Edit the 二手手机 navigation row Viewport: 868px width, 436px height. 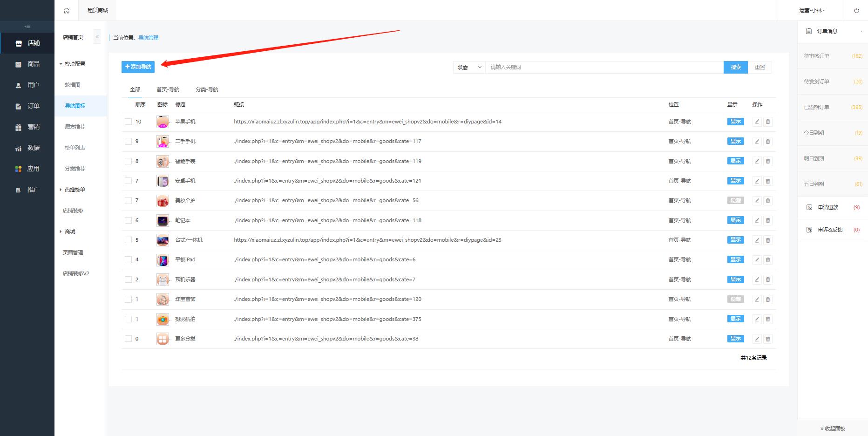pos(757,141)
